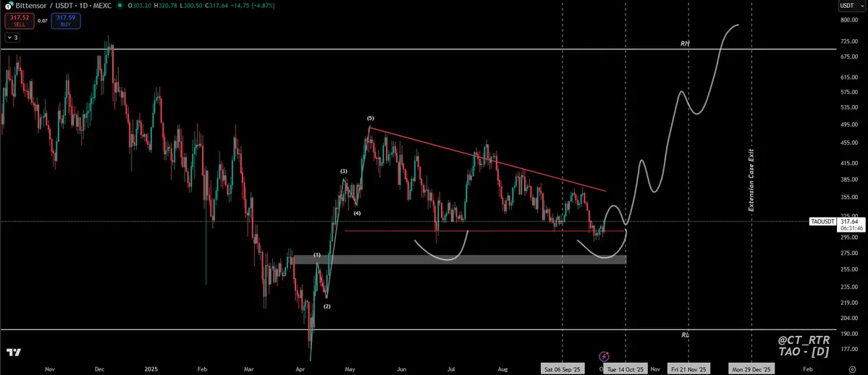Open chart settings gear icon
The width and height of the screenshot is (868, 375).
point(853,368)
